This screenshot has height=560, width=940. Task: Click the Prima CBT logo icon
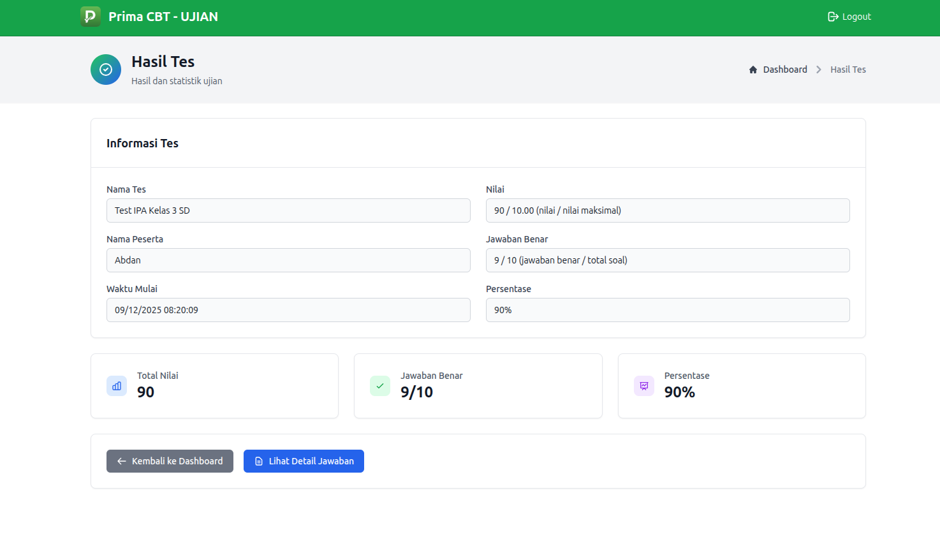click(90, 17)
